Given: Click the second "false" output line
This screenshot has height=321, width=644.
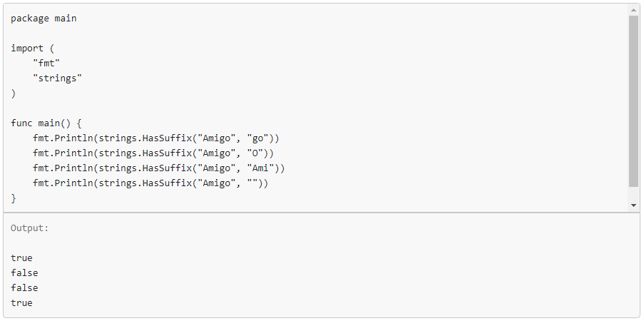Looking at the screenshot, I should tap(25, 288).
